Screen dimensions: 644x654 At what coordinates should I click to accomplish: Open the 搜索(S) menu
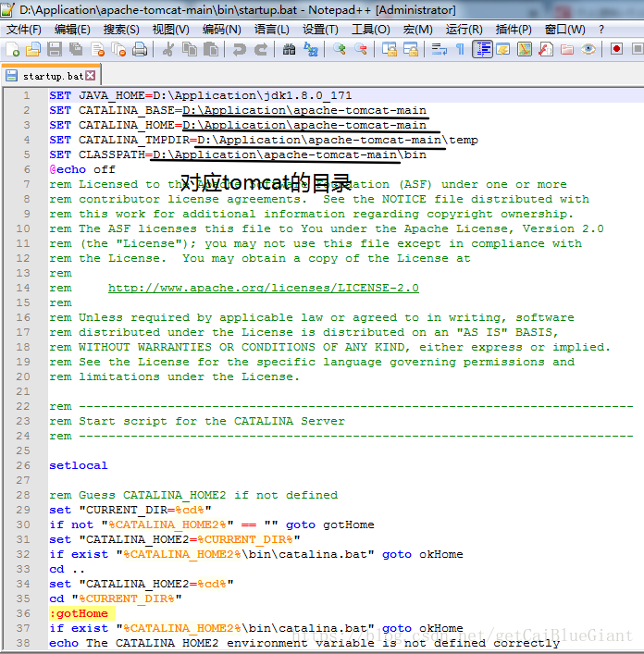point(121,30)
